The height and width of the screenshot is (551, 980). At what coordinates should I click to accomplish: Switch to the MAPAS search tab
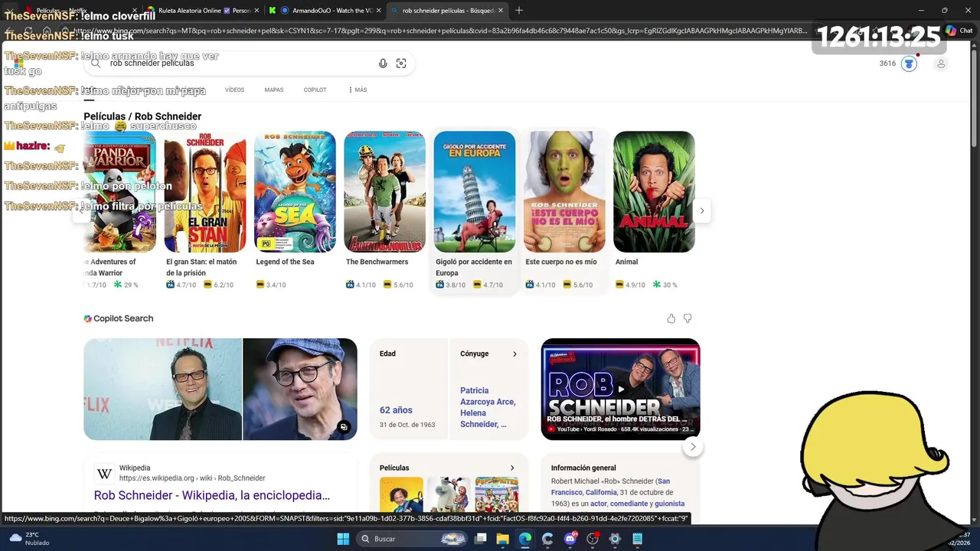click(274, 90)
